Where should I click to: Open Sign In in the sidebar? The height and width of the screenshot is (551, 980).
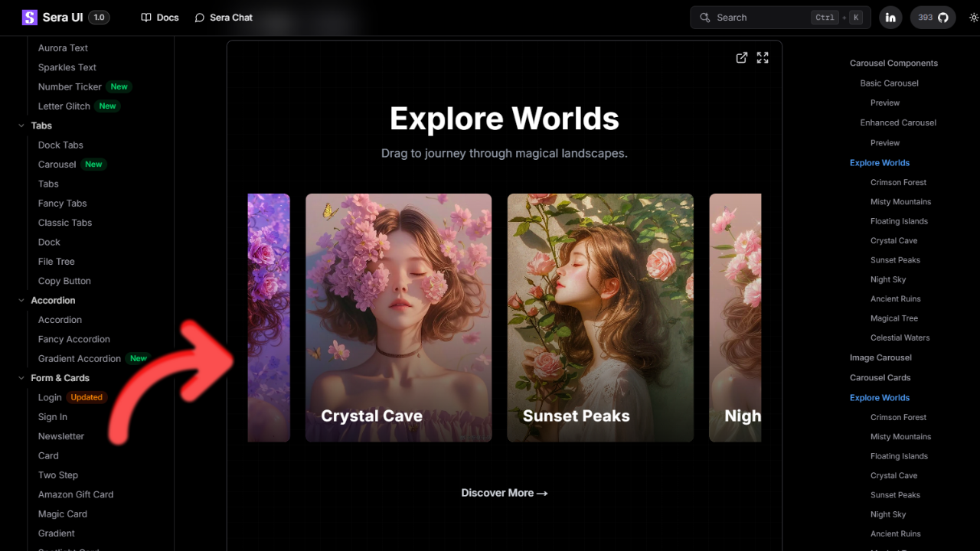pos(53,417)
